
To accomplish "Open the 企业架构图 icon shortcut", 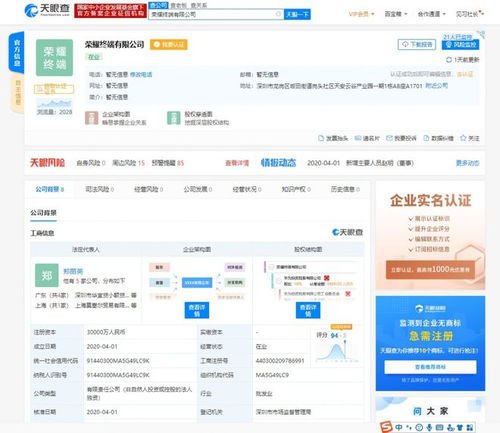I will click(x=91, y=118).
